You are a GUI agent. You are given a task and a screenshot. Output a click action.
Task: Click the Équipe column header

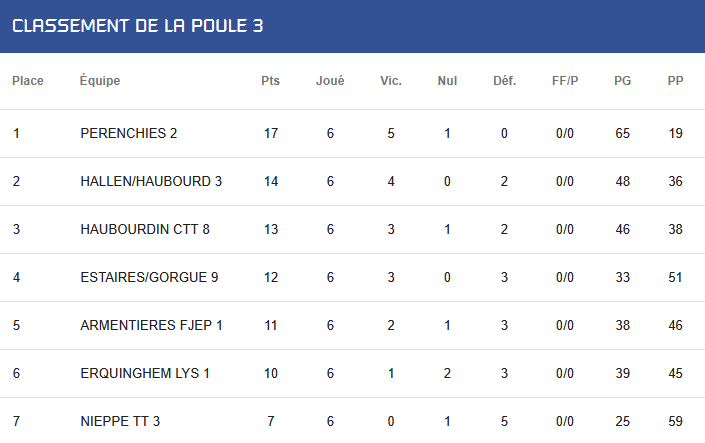click(100, 81)
